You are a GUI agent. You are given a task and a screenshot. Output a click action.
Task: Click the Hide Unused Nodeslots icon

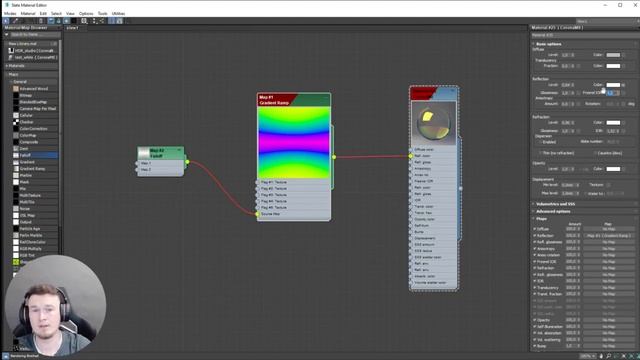click(x=58, y=20)
